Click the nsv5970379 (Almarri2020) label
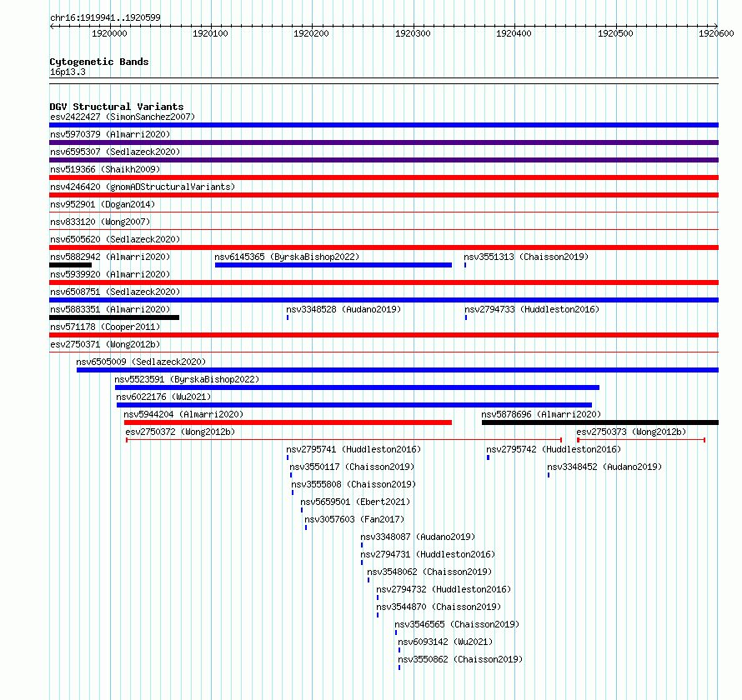 pyautogui.click(x=110, y=134)
